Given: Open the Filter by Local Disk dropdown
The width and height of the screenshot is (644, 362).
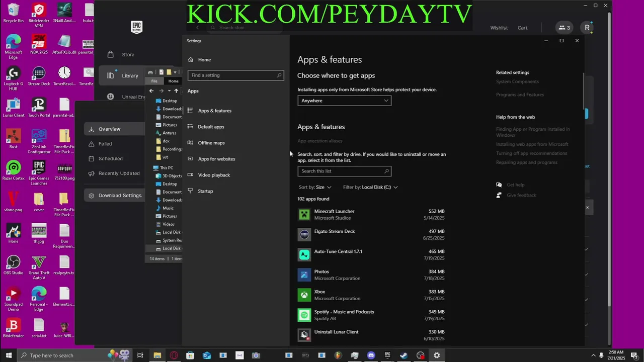Looking at the screenshot, I should coord(370,187).
